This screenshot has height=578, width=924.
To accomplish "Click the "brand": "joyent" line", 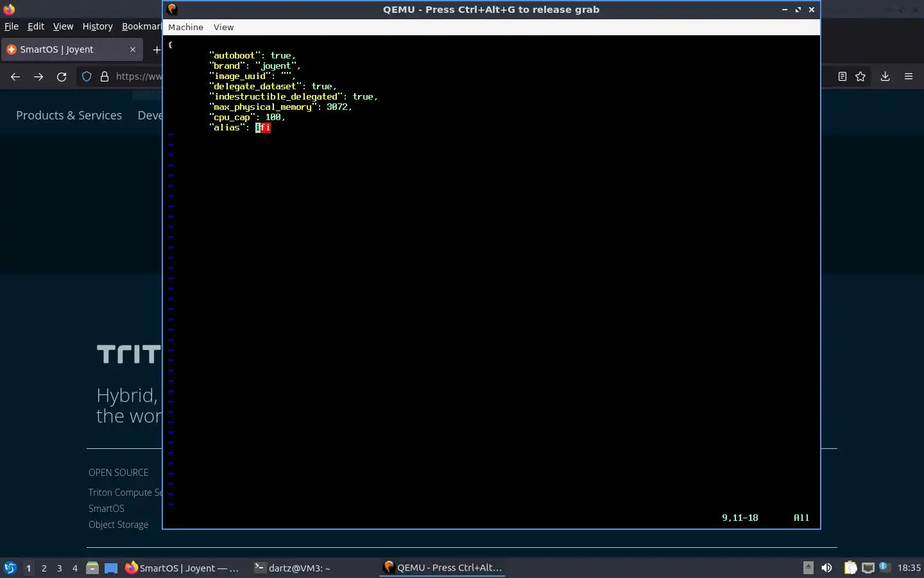I will [255, 66].
